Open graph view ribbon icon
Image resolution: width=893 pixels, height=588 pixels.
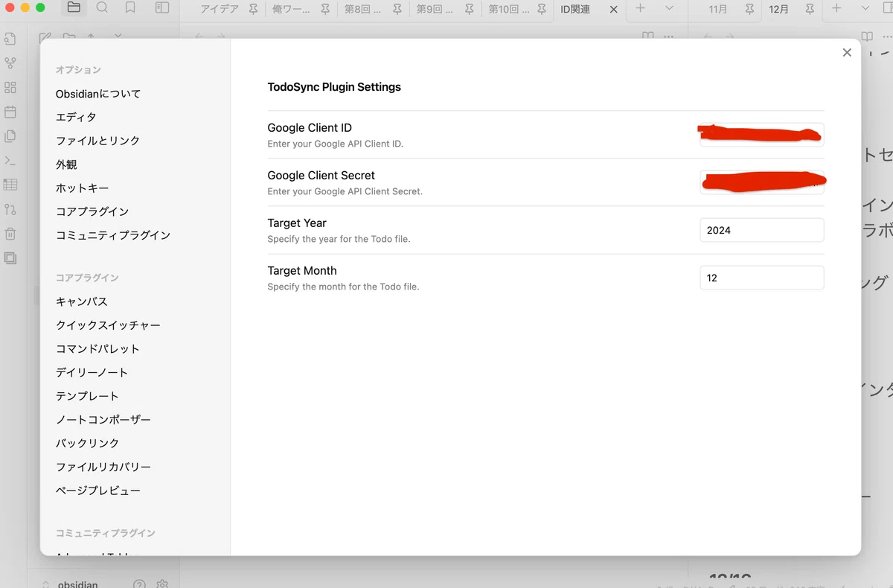point(10,63)
